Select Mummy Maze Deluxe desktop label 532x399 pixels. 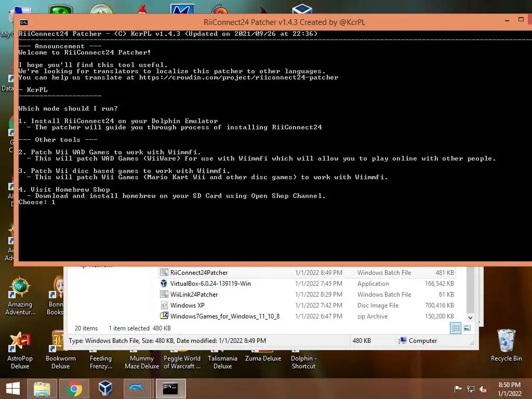(x=142, y=362)
